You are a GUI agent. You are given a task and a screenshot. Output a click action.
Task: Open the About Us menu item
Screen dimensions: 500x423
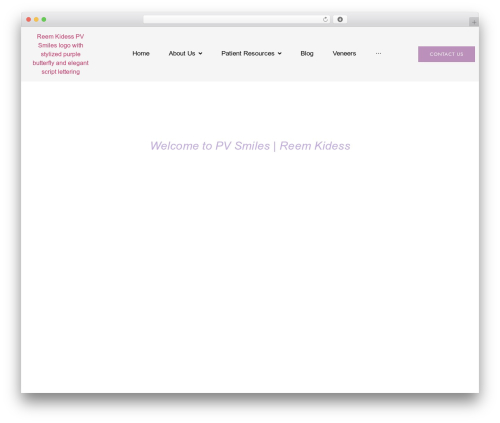[x=182, y=54]
